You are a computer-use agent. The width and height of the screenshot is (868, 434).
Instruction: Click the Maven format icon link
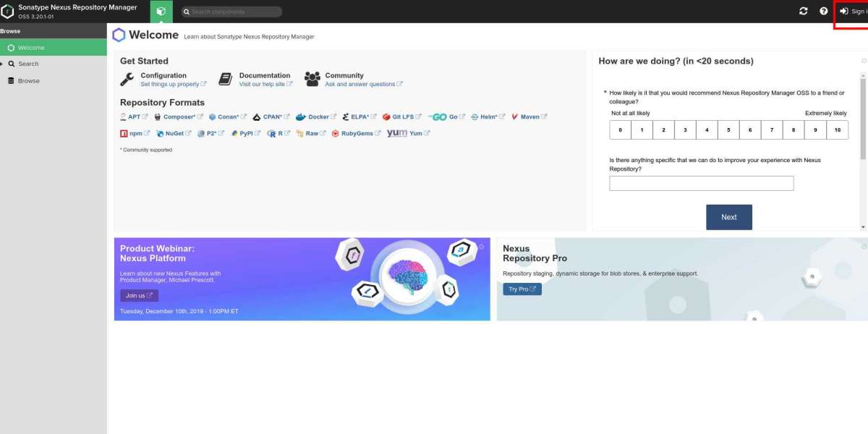tap(529, 116)
